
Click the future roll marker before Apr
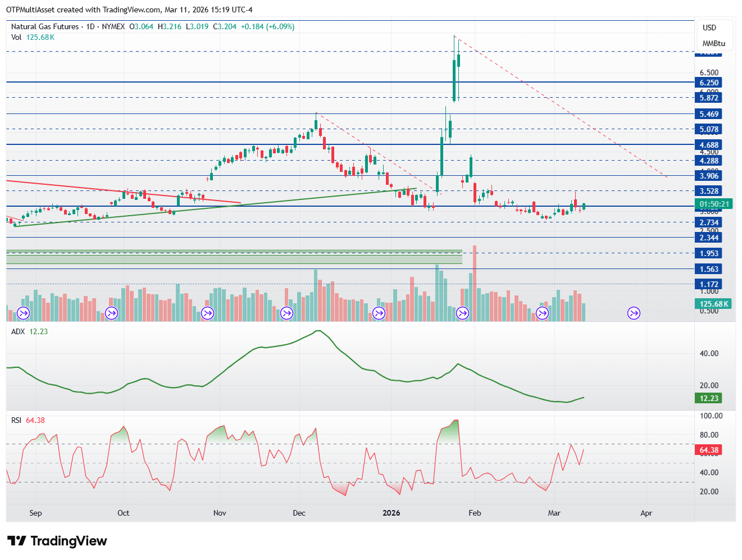pos(634,313)
